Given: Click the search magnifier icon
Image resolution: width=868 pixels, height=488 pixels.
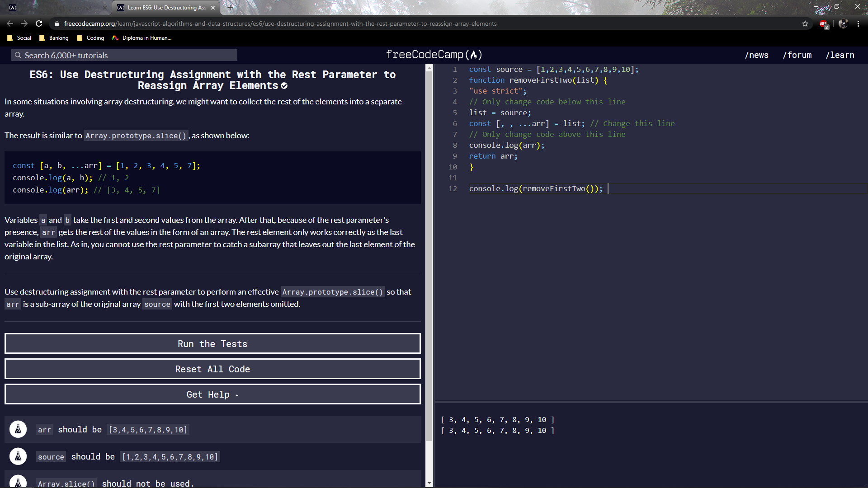Looking at the screenshot, I should [x=18, y=55].
